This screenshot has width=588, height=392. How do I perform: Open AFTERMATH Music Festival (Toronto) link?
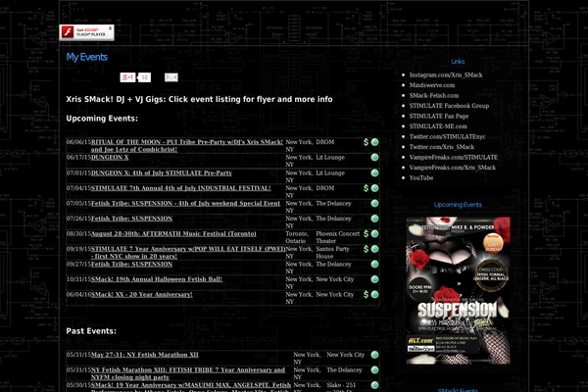pos(173,233)
